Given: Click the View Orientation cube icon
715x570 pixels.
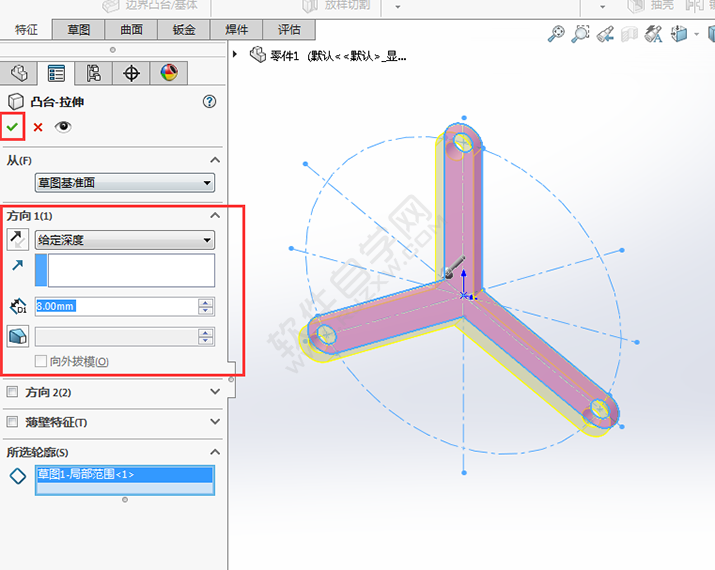Looking at the screenshot, I should click(679, 34).
